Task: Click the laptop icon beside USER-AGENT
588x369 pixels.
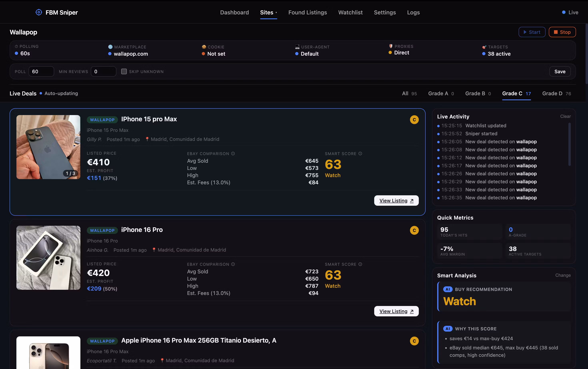Action: point(297,47)
